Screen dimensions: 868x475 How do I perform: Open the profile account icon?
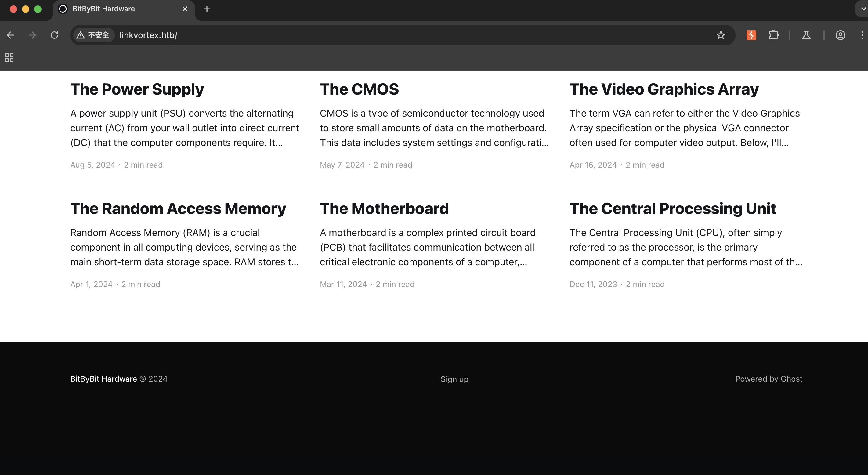pos(840,35)
